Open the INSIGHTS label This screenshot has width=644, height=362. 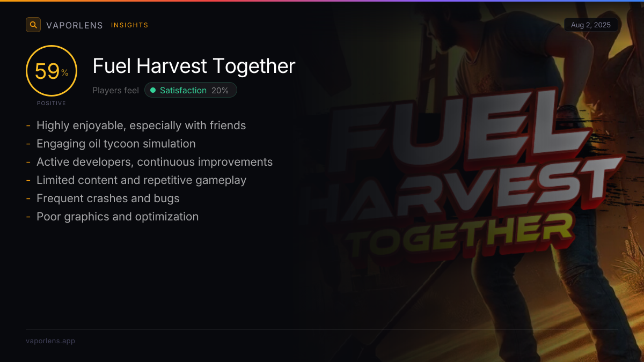(129, 25)
